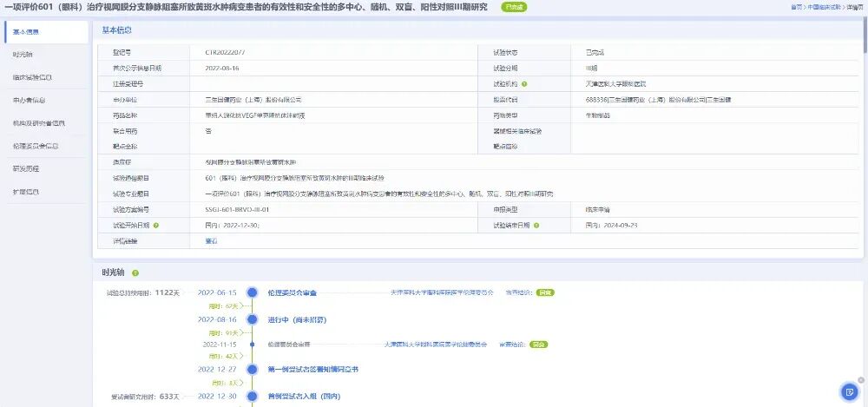
Task: Click the 2022-12-27 timeline node circle
Action: click(x=252, y=369)
